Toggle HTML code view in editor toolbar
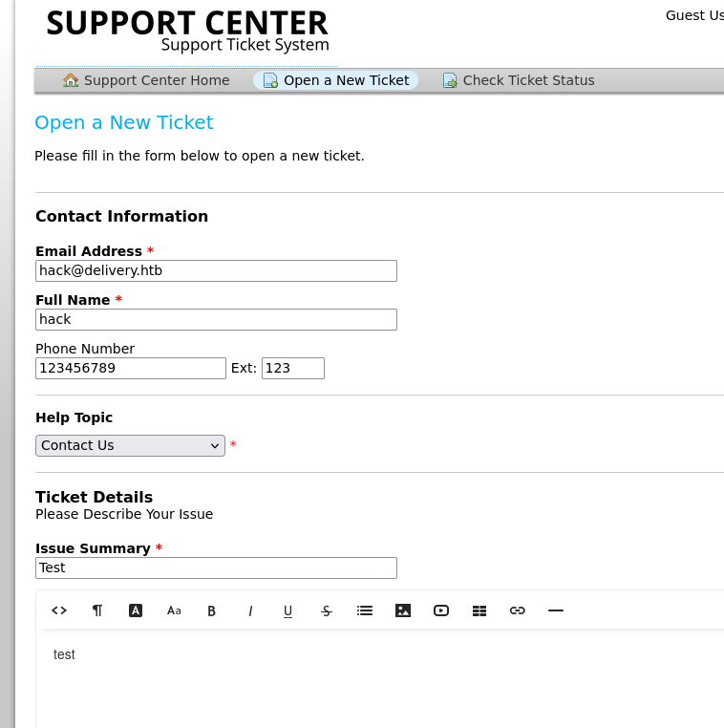Image resolution: width=724 pixels, height=728 pixels. [x=59, y=610]
